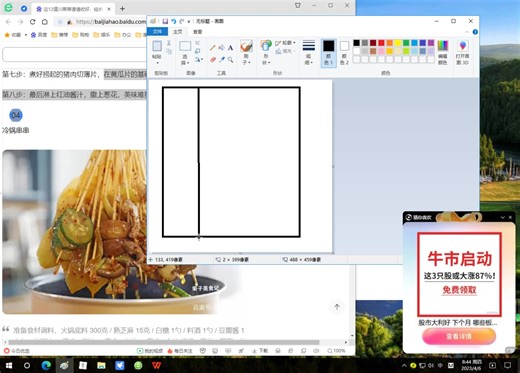Open the Windows Start menu
The image size is (520, 373).
click(x=9, y=365)
